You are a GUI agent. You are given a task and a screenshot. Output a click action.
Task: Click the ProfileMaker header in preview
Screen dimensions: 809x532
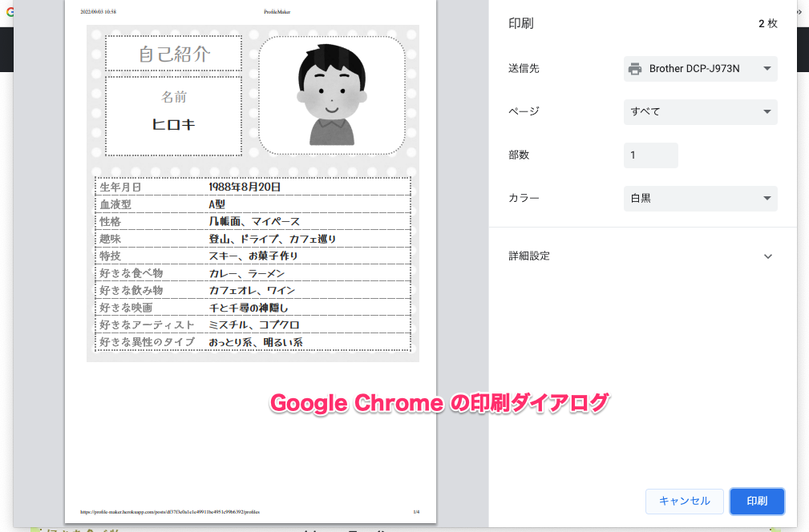point(277,11)
